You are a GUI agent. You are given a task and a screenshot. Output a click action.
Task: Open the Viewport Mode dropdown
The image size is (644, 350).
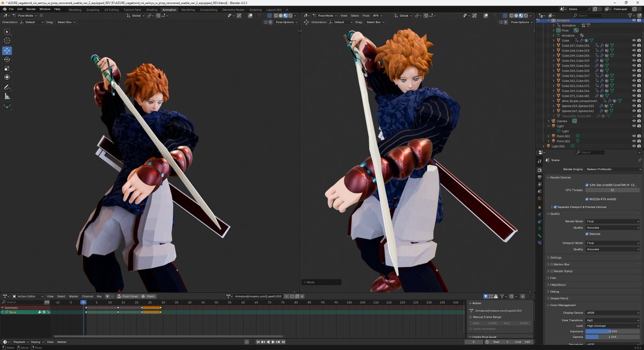point(613,243)
